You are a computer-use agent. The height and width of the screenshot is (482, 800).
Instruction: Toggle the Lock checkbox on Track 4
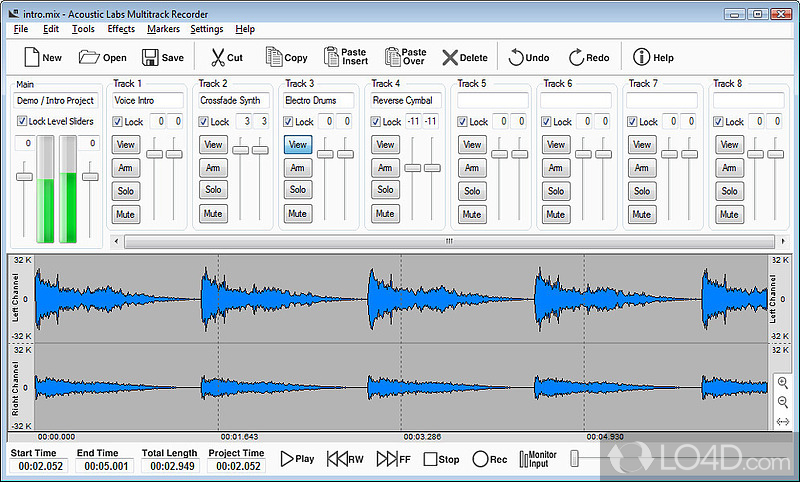click(376, 122)
